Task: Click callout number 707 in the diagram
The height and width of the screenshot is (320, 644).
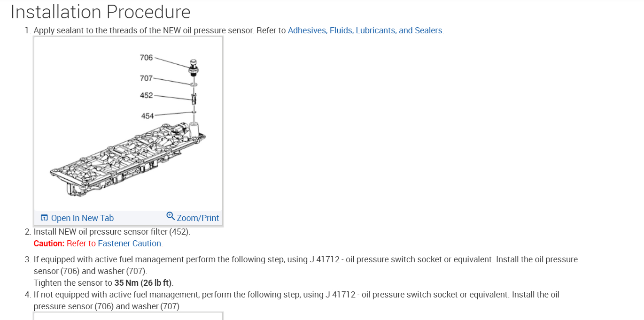Action: 146,78
